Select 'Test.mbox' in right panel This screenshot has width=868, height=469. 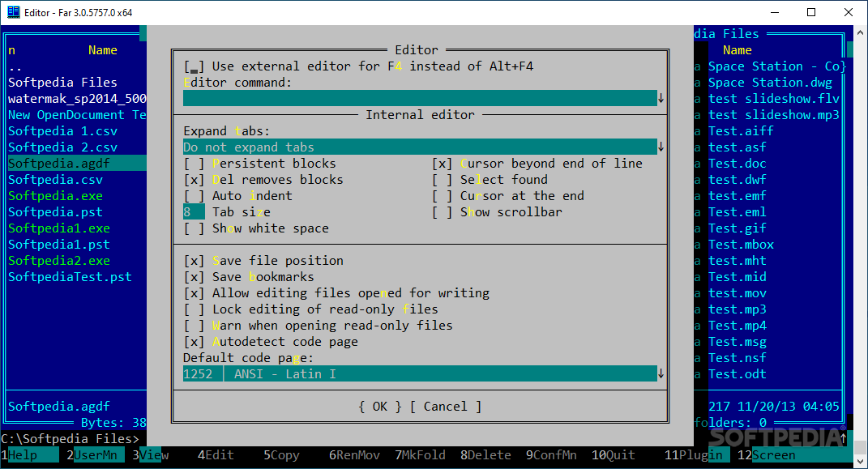pos(741,245)
